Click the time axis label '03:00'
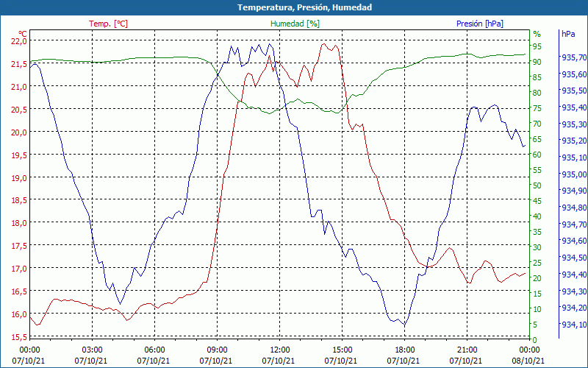Screen dimensions: 588x368 click(x=93, y=350)
